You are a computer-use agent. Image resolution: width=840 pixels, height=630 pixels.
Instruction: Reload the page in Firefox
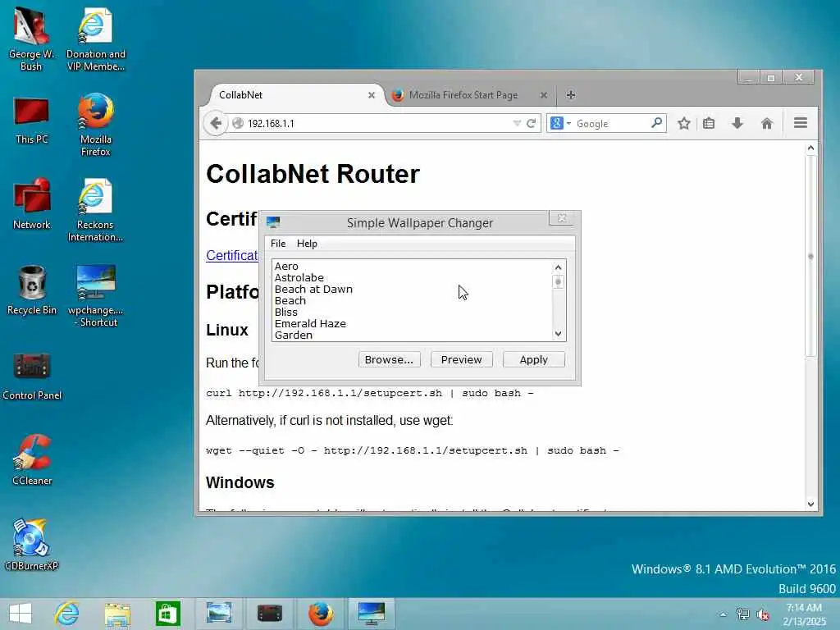pyautogui.click(x=531, y=123)
